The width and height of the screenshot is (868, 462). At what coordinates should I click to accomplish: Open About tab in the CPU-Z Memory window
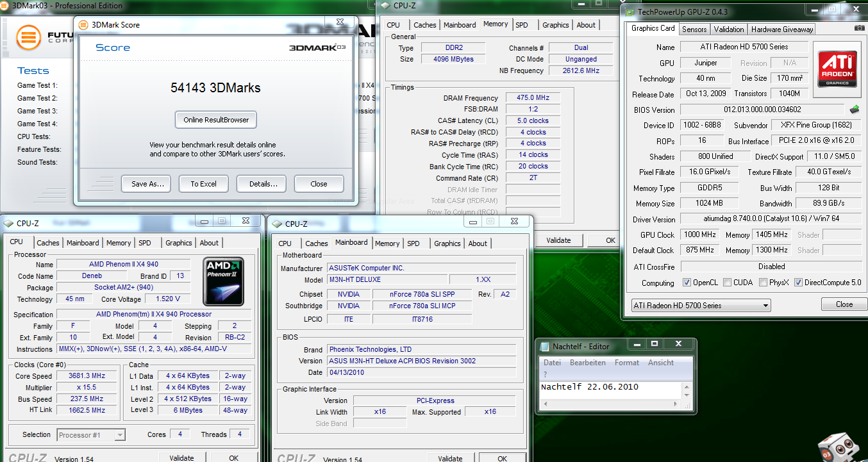(x=586, y=25)
